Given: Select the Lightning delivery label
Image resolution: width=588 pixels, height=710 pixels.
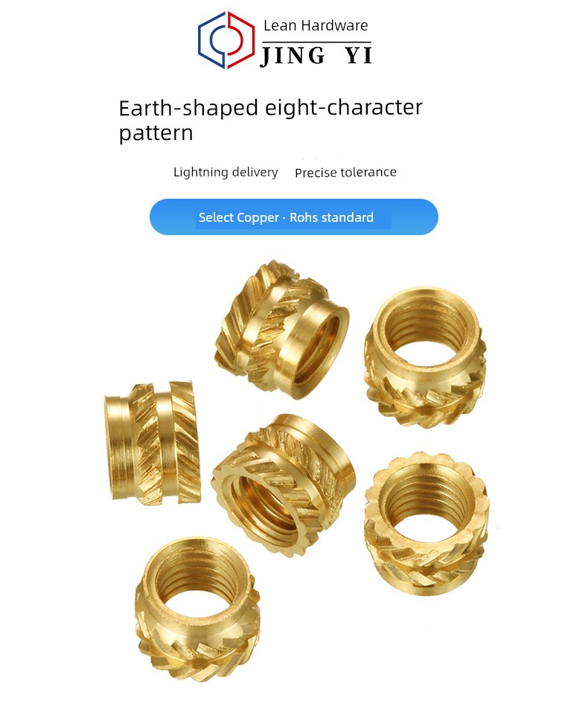Looking at the screenshot, I should click(226, 173).
